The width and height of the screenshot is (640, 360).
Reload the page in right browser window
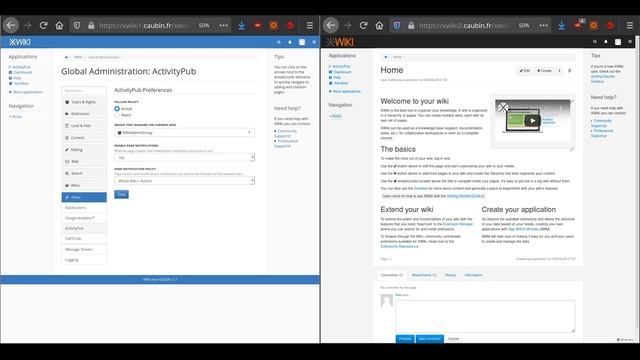pyautogui.click(x=363, y=25)
